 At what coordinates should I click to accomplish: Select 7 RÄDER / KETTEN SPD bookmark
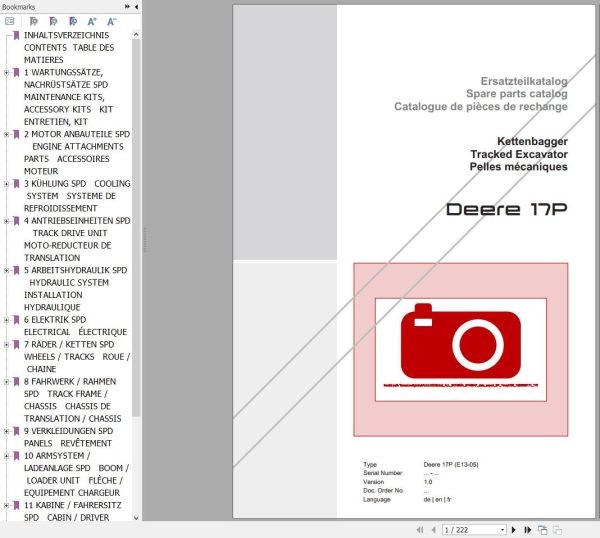click(x=77, y=357)
